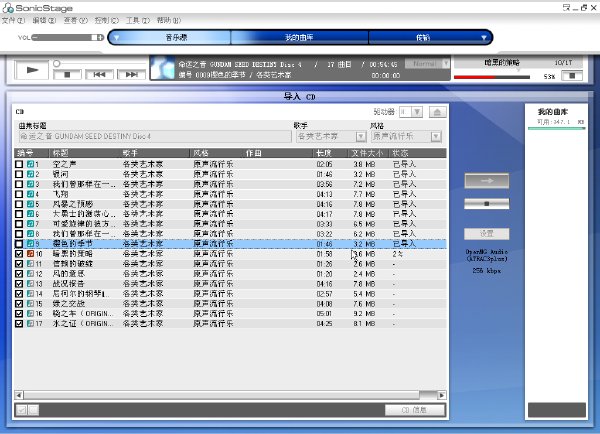Viewport: 600px width, 434px height.
Task: Click the stop import button below the arrow
Action: pos(487,204)
